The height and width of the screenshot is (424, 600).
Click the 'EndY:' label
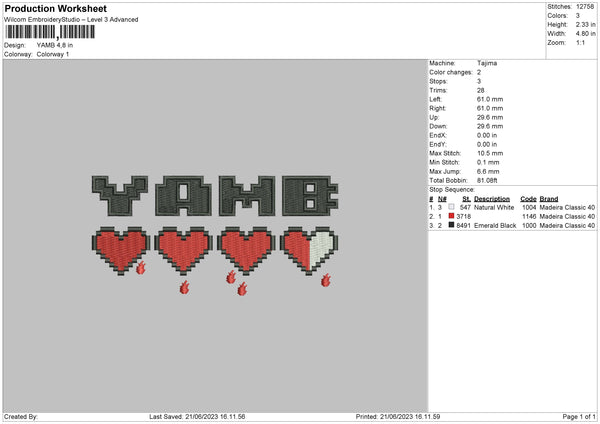(438, 144)
